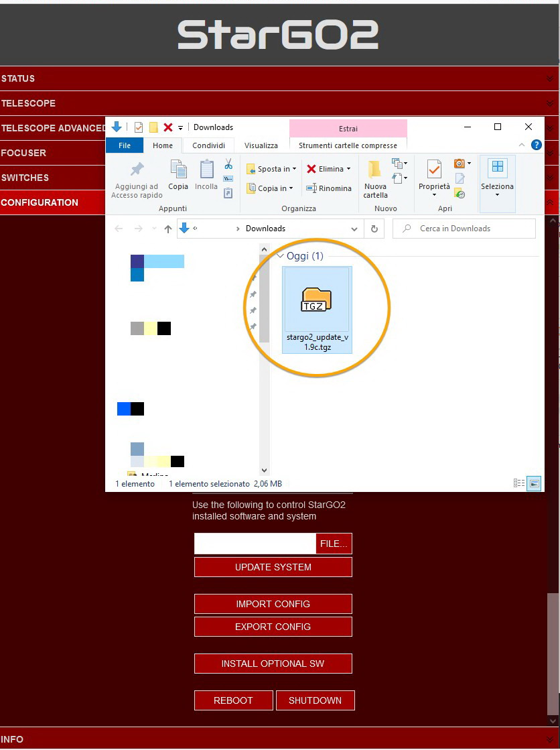Open the File tab in Explorer
The width and height of the screenshot is (560, 750).
click(125, 145)
